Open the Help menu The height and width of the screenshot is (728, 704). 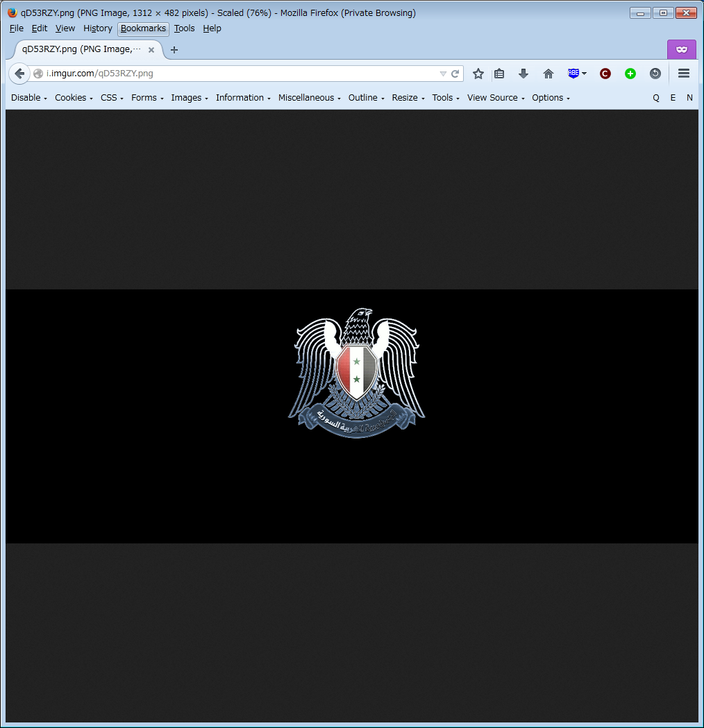tap(212, 28)
